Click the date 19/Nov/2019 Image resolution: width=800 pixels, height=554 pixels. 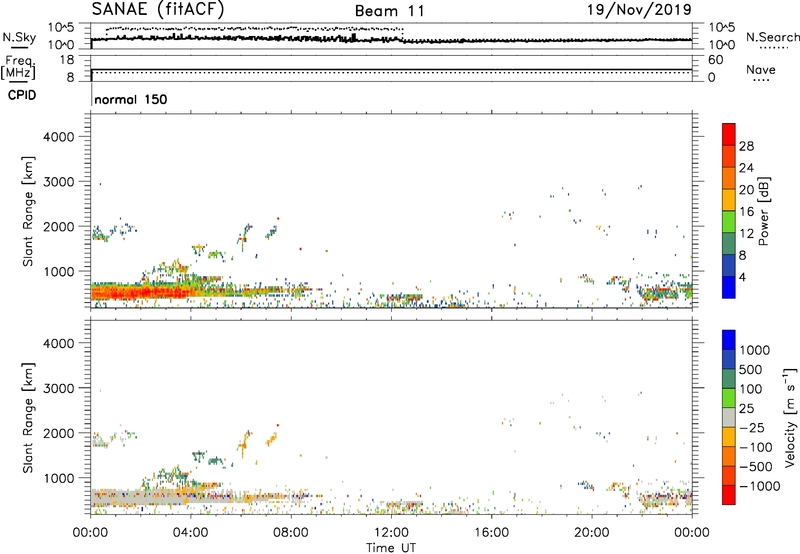click(639, 10)
